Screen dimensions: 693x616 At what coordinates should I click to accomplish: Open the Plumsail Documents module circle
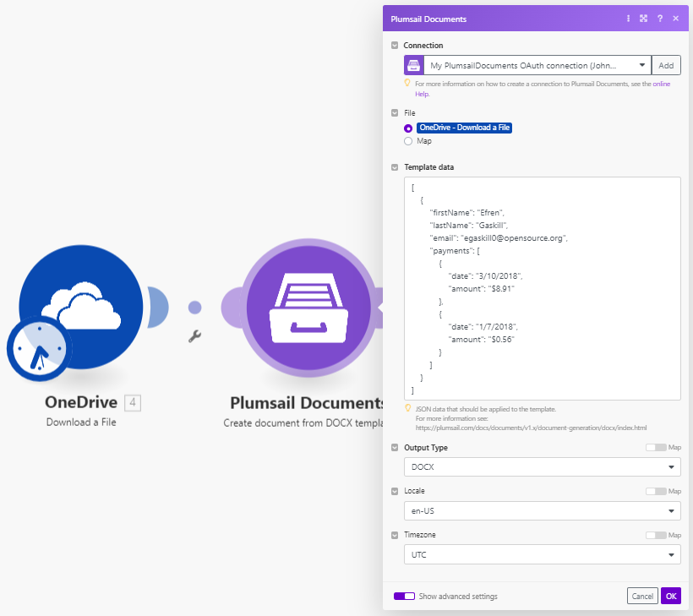click(x=308, y=308)
